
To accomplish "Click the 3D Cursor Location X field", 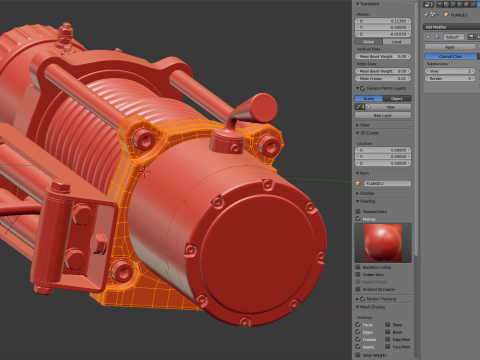I will (383, 150).
